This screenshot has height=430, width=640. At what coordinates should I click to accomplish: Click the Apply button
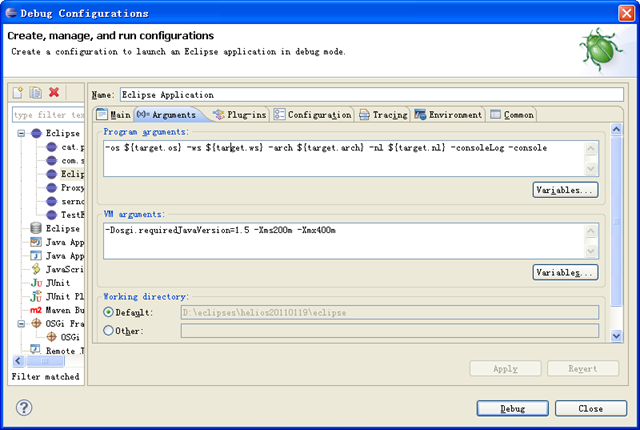[505, 368]
